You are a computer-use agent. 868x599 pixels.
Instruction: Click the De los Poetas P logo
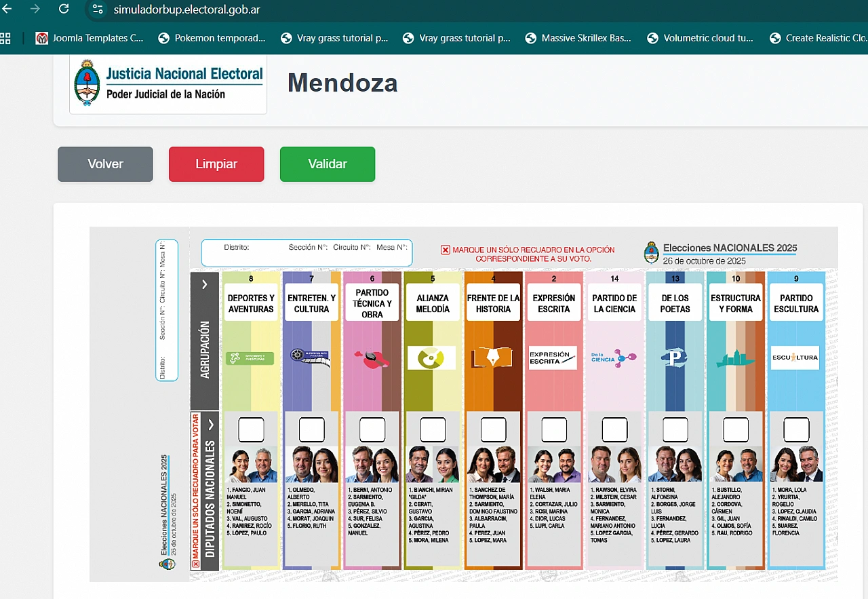click(674, 358)
